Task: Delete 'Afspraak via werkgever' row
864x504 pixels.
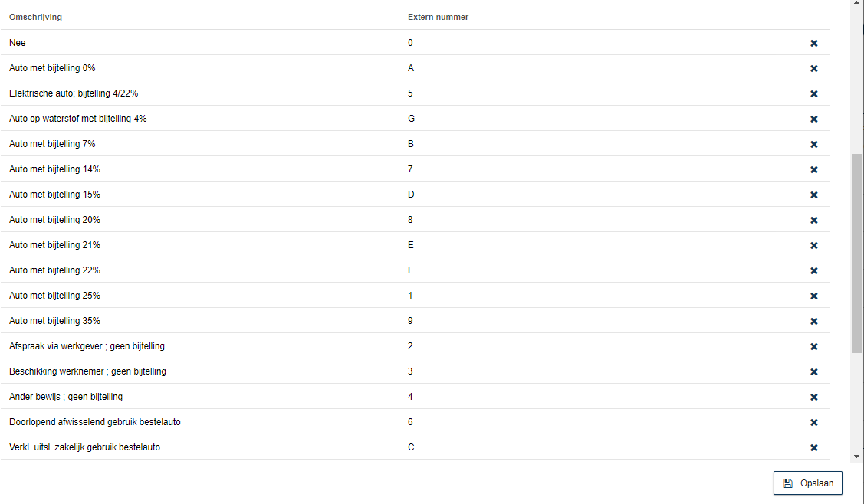Action: 814,346
